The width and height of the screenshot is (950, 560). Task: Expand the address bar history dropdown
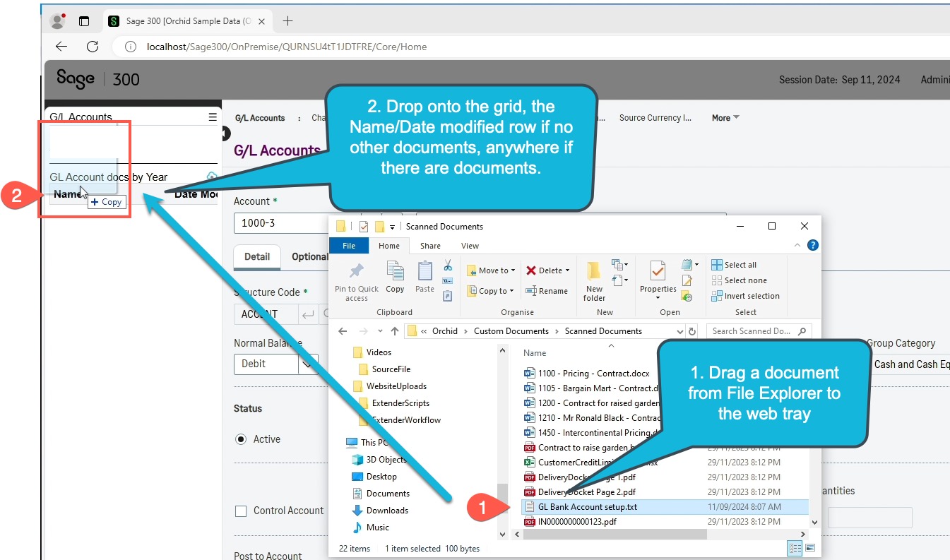(x=679, y=331)
